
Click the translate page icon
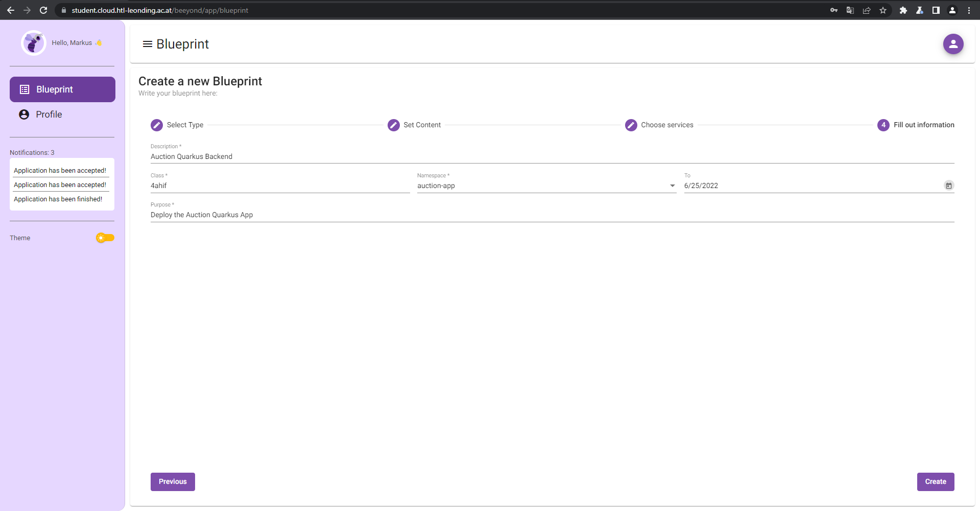tap(850, 10)
